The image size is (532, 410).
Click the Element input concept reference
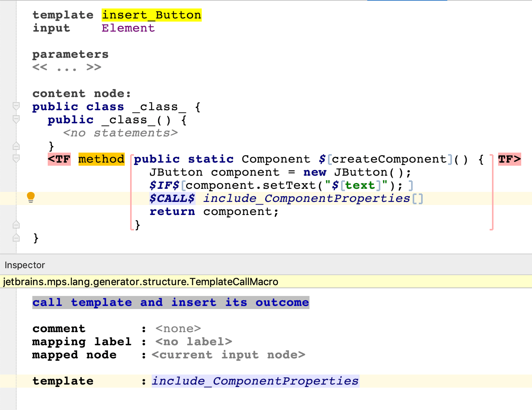click(128, 28)
